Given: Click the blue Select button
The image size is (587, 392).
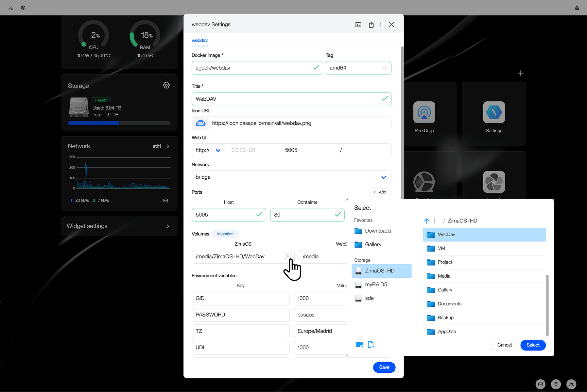Looking at the screenshot, I should tap(533, 345).
